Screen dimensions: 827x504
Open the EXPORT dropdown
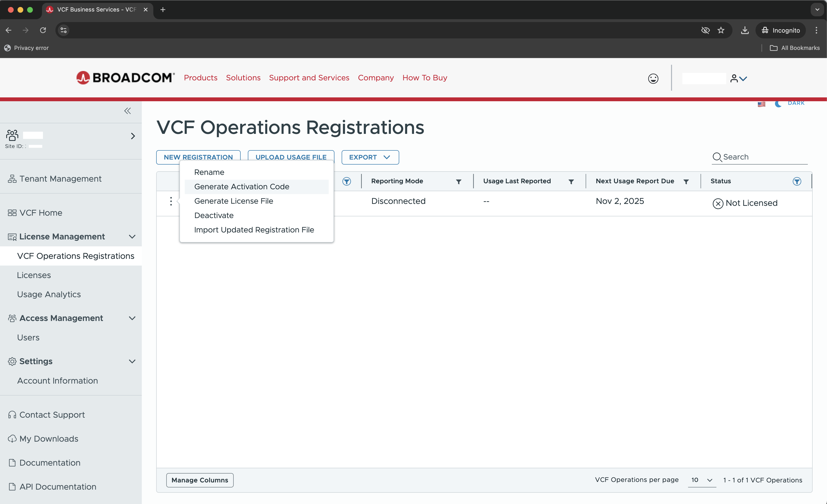[370, 157]
